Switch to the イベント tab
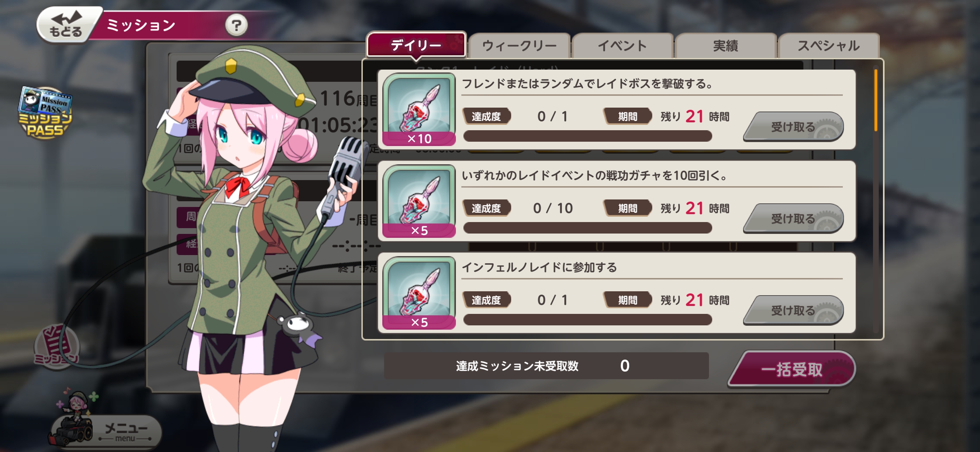This screenshot has width=980, height=452. [x=622, y=46]
